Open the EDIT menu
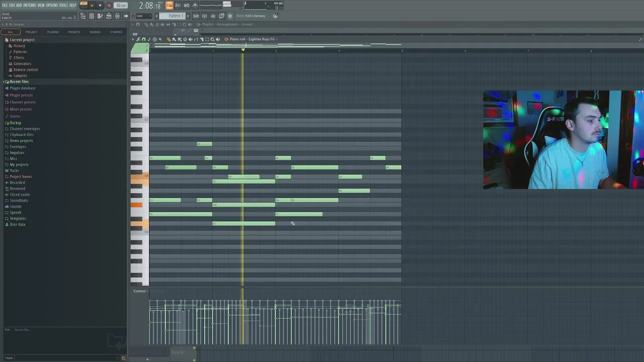Viewport: 644px width, 362px height. (x=12, y=5)
